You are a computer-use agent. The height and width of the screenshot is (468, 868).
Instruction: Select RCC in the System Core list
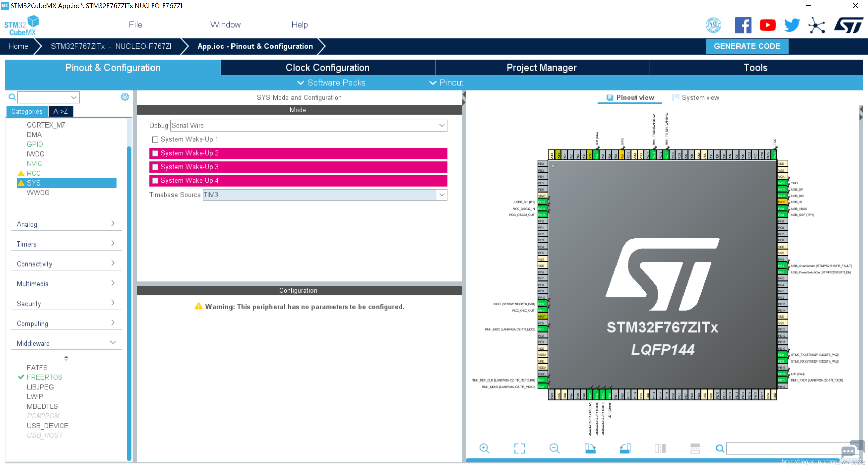(34, 173)
